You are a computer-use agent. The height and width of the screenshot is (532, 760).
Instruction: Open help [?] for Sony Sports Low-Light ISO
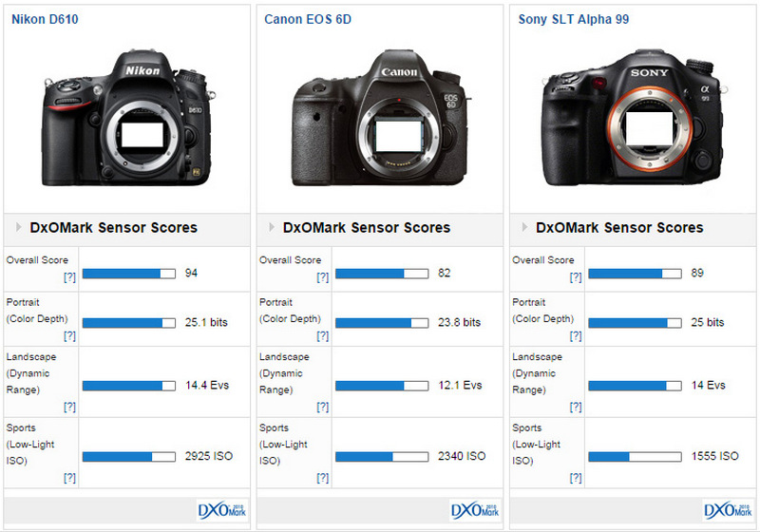tap(575, 478)
